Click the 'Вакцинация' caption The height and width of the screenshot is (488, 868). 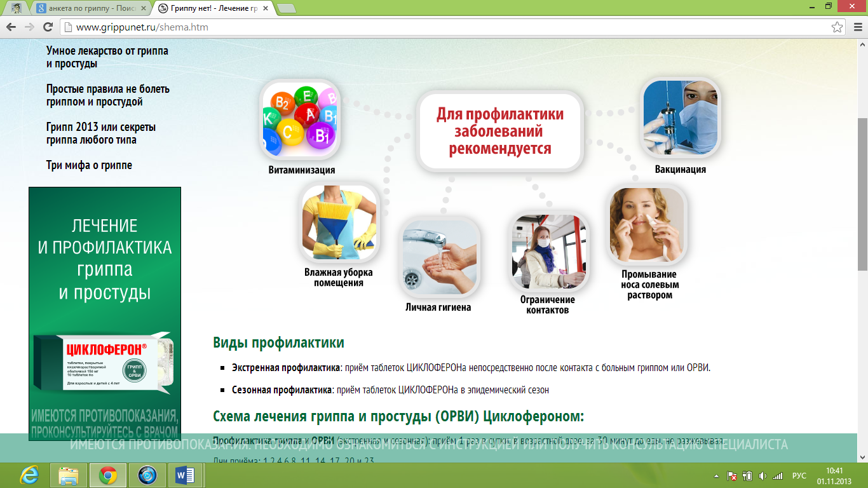[x=681, y=170]
